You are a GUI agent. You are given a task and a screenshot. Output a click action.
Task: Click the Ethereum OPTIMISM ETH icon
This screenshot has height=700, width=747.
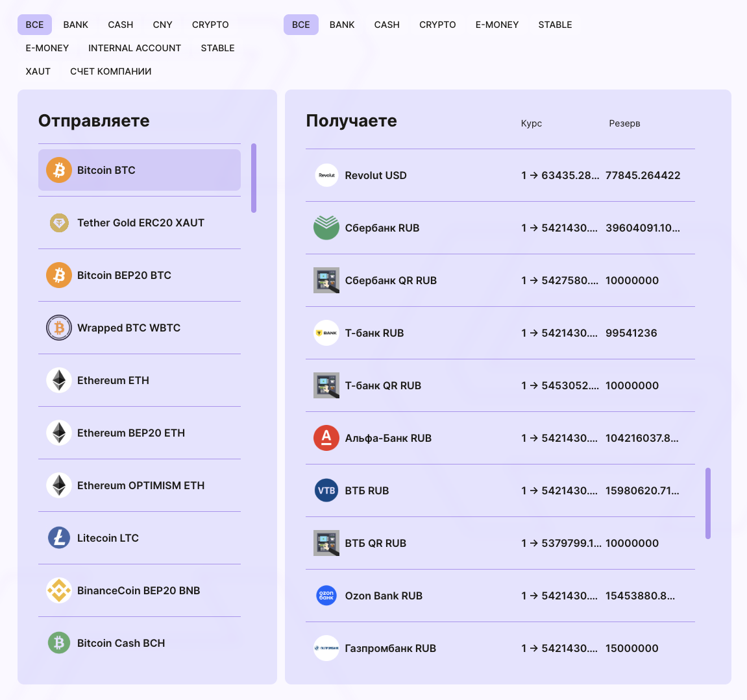click(x=59, y=485)
